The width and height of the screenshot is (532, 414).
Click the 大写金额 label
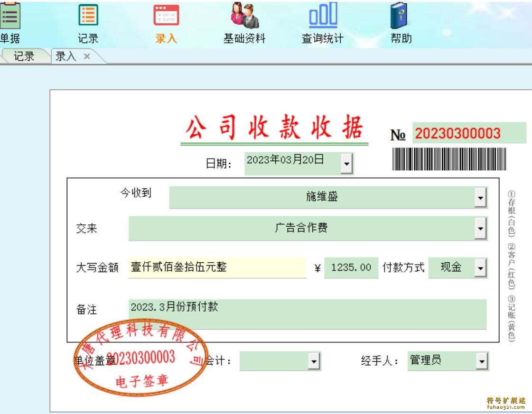(97, 267)
